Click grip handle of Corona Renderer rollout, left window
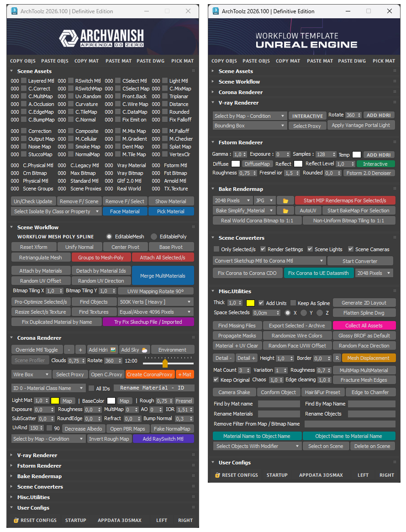Screen dimensions: 406x532 (x=193, y=337)
